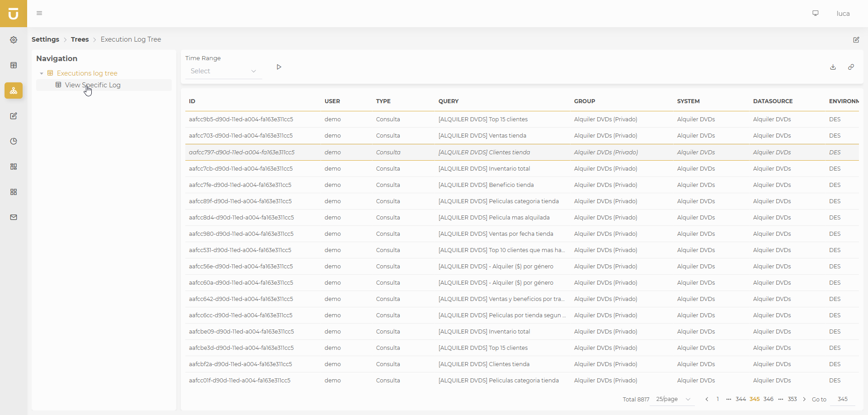
Task: Click the envelope mail icon in sidebar
Action: [14, 217]
